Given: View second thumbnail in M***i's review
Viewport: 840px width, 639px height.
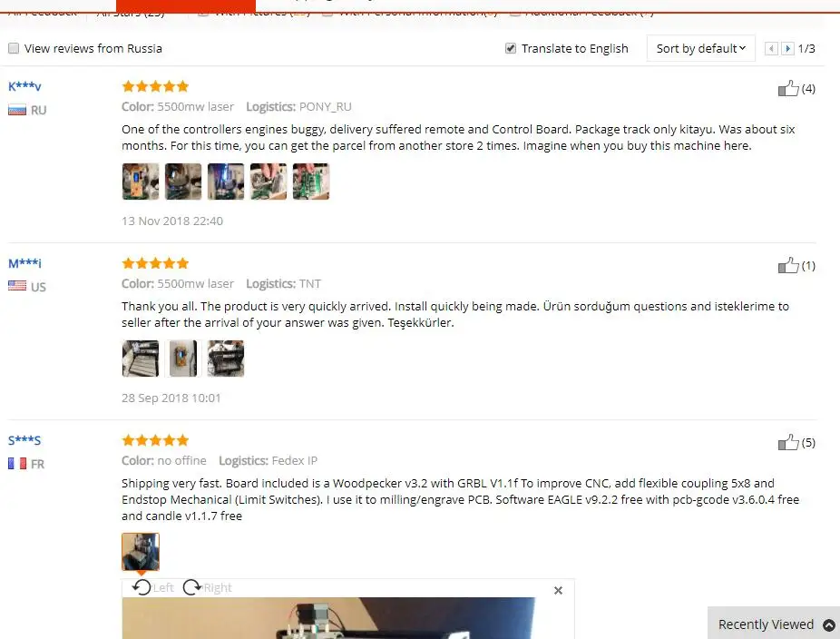Looking at the screenshot, I should pos(183,359).
